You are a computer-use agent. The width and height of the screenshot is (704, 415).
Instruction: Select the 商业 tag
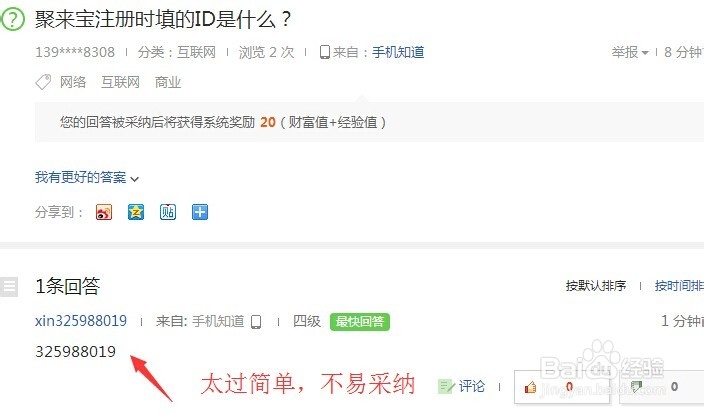pos(167,82)
